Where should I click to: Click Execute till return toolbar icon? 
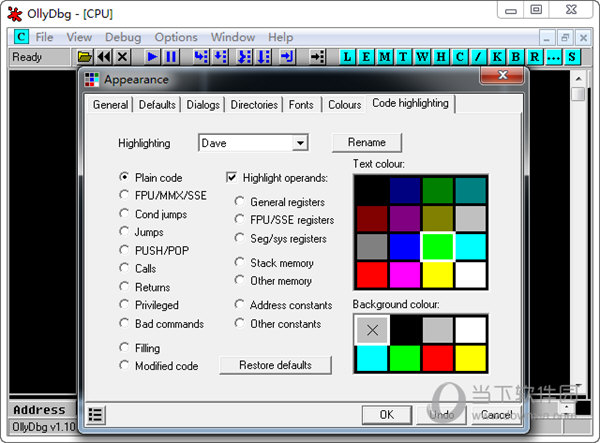(286, 57)
